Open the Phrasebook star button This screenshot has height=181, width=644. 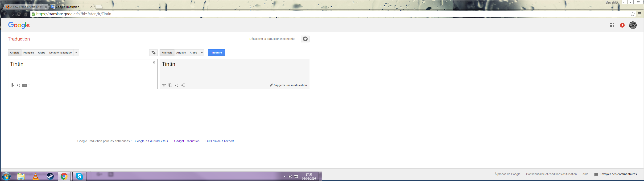[305, 39]
